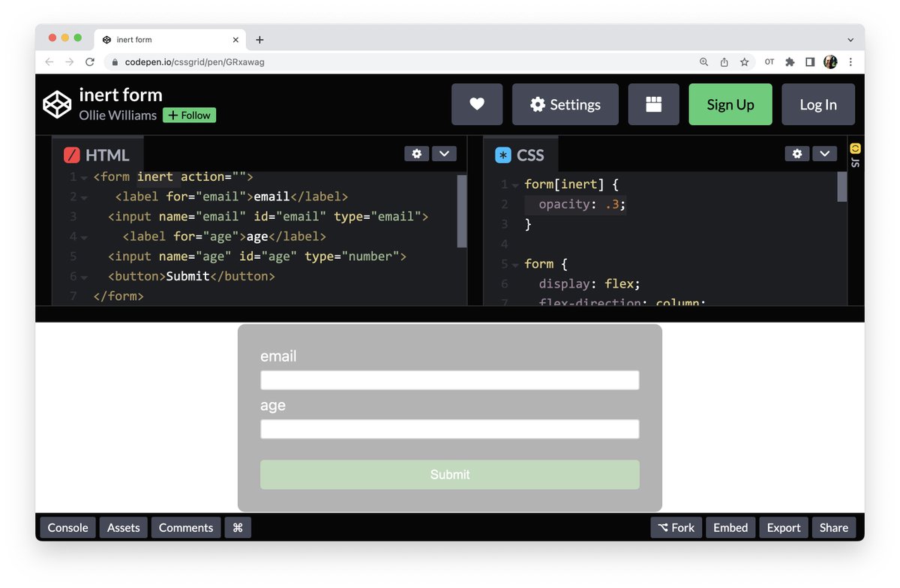Close the inert form browser tab
The height and width of the screenshot is (588, 900).
coord(235,40)
